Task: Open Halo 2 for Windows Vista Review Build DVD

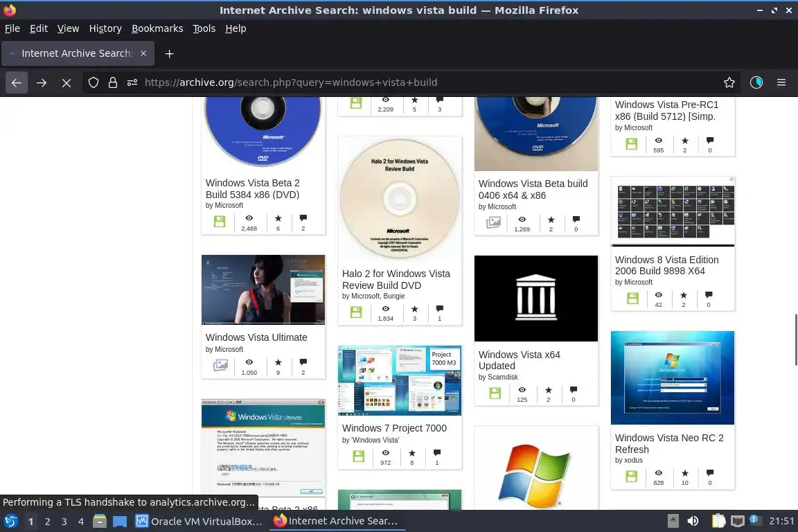Action: [x=396, y=279]
